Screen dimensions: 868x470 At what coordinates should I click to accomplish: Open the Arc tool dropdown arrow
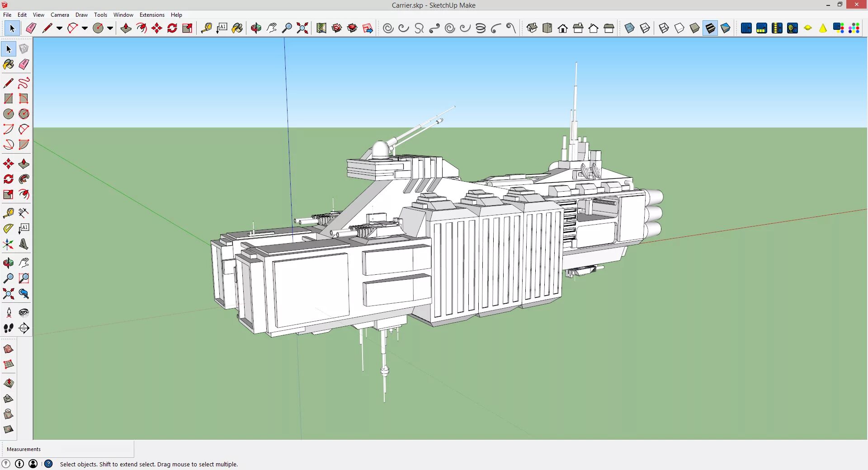pyautogui.click(x=85, y=28)
